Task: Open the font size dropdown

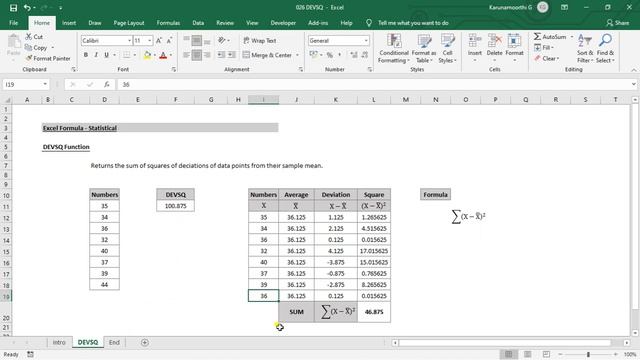Action: (x=150, y=41)
